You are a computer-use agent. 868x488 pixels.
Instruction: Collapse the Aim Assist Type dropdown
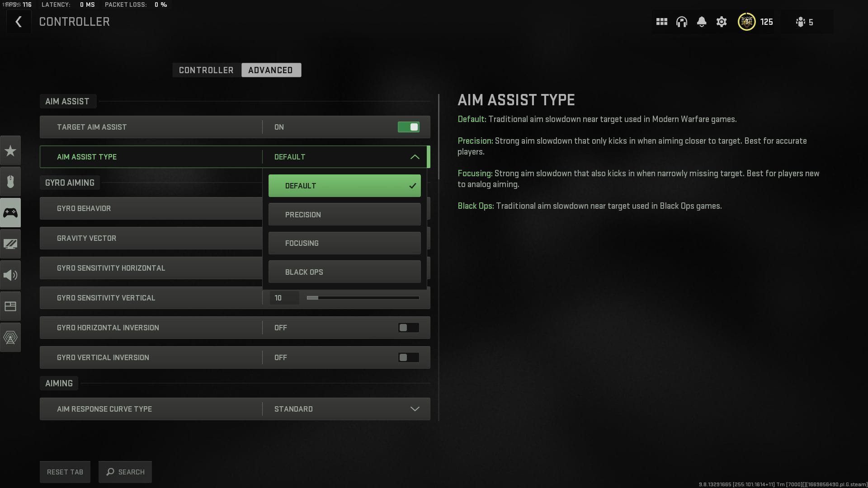coord(415,157)
